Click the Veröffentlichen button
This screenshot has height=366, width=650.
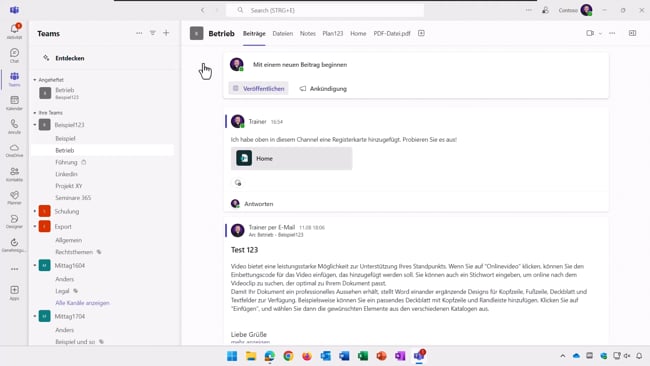[259, 88]
